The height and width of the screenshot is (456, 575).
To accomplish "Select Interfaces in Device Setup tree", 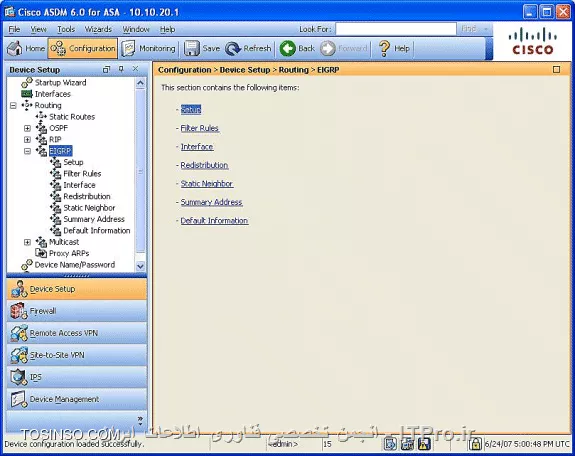I will pyautogui.click(x=52, y=94).
